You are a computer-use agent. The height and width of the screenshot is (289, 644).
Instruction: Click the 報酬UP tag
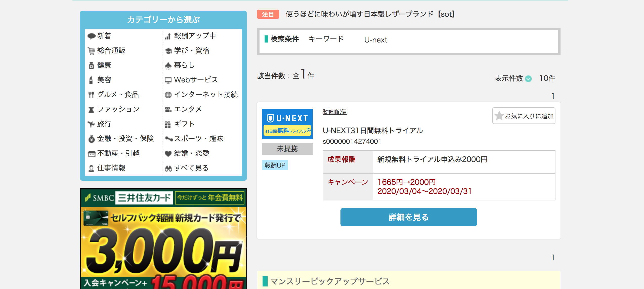[x=275, y=165]
